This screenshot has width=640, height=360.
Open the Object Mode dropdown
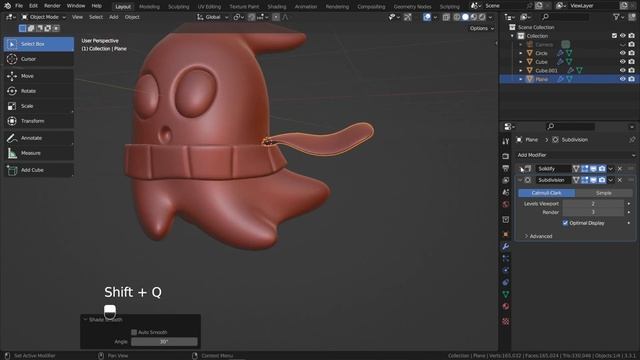(43, 17)
